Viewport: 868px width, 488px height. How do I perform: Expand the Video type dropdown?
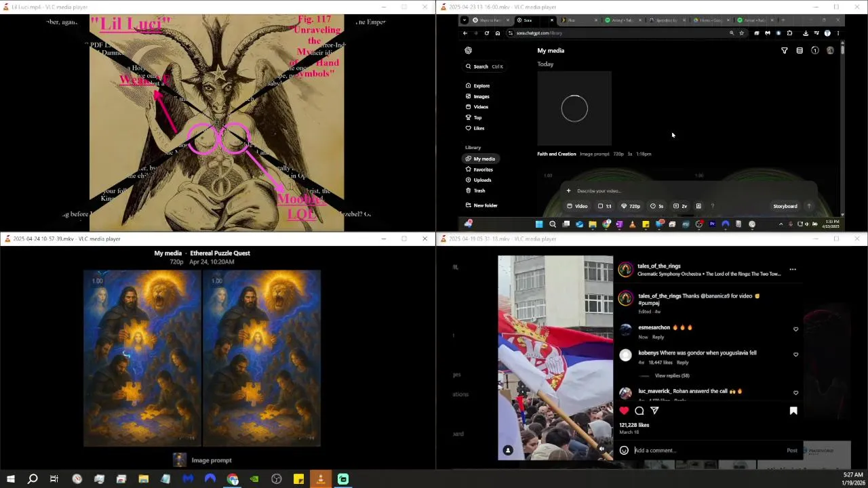578,206
